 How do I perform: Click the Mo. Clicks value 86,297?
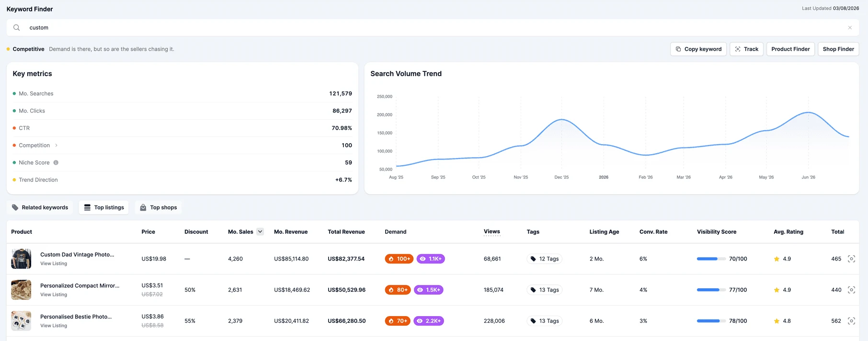coord(342,111)
